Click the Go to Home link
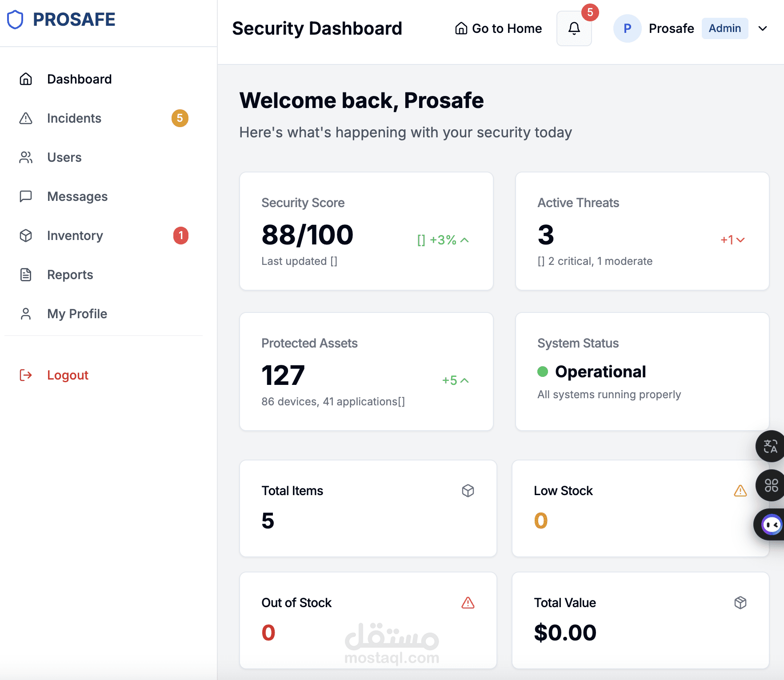The height and width of the screenshot is (680, 784). tap(498, 28)
